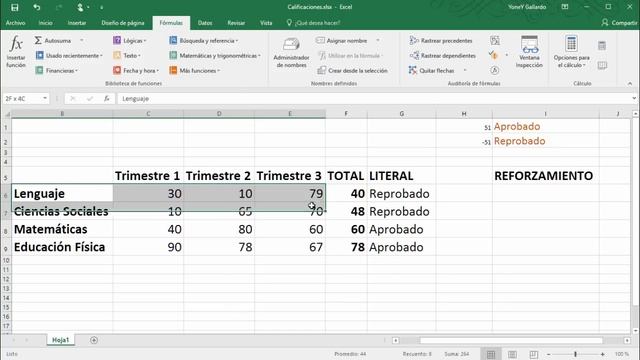Click the Compartir button
The width and height of the screenshot is (640, 360).
coord(620,23)
